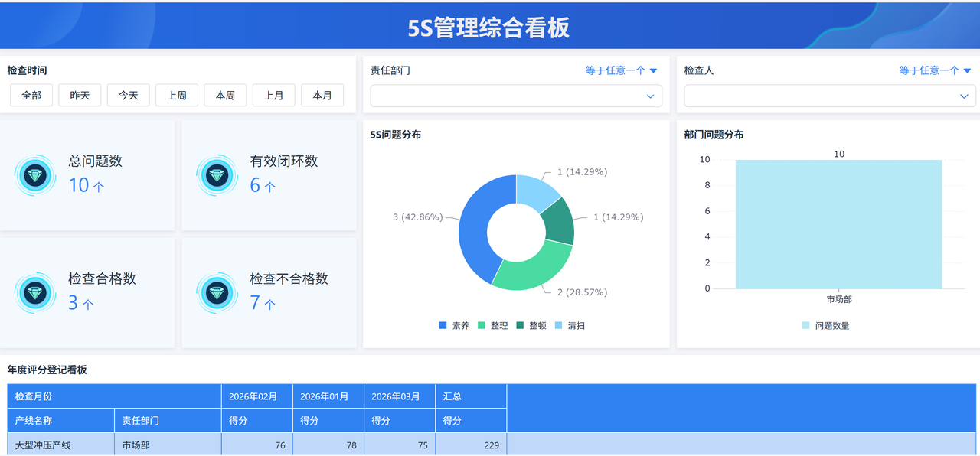Click the 市场部 bar in bar chart

[839, 224]
